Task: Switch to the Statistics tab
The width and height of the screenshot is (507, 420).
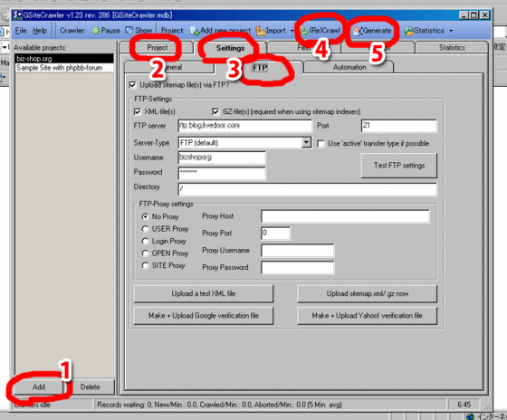Action: tap(452, 48)
